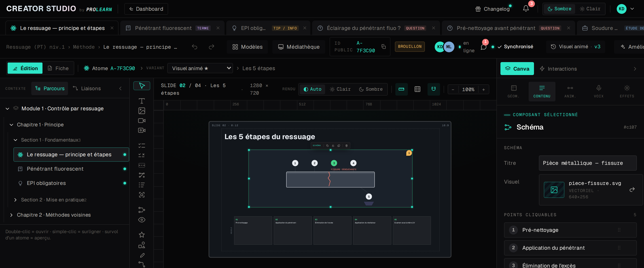The height and width of the screenshot is (268, 644).
Task: Open the shapes tool icon
Action: (142, 245)
